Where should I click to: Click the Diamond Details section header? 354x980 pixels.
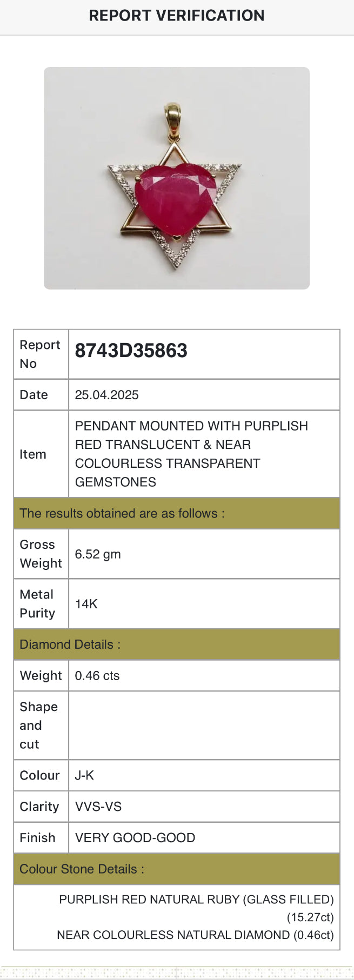(70, 645)
